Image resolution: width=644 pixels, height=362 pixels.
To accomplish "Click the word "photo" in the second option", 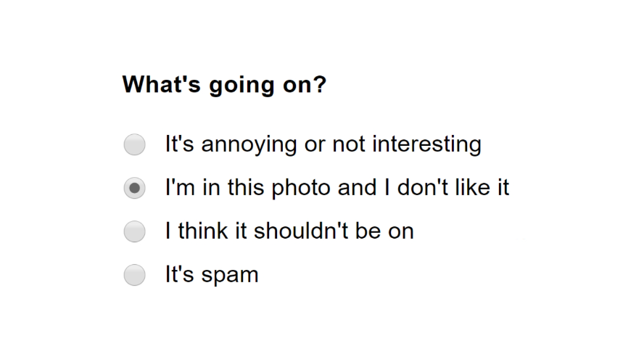I will [301, 188].
